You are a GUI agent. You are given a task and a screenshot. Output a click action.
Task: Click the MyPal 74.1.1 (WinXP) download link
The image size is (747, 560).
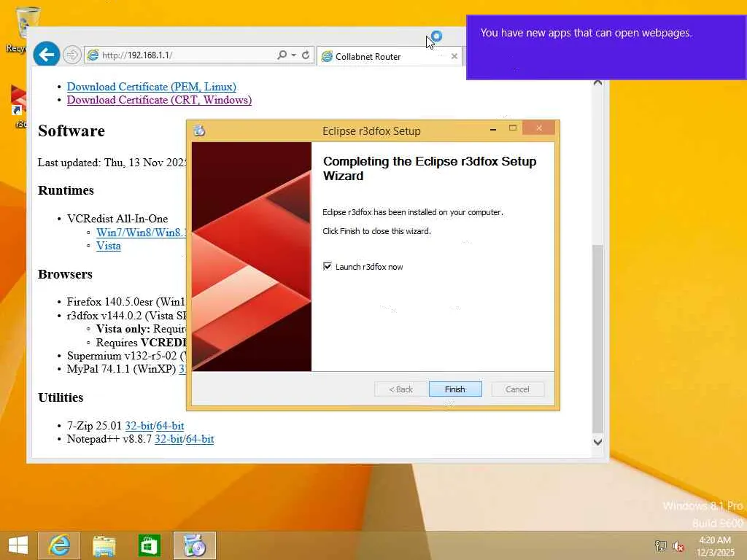pos(182,369)
